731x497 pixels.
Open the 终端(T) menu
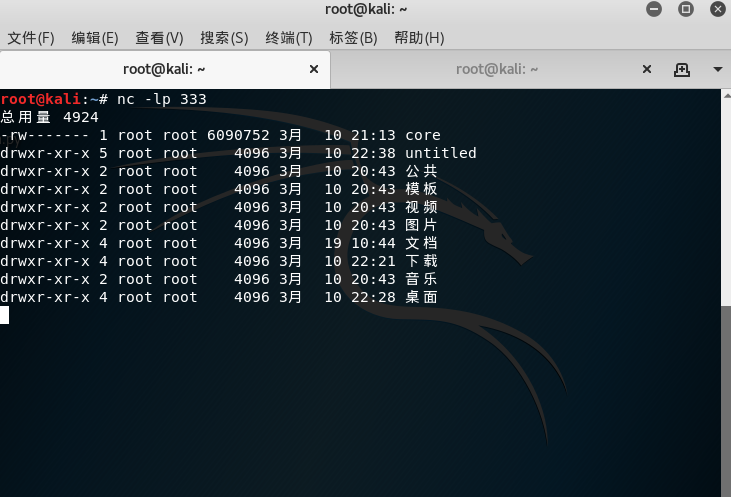point(289,38)
